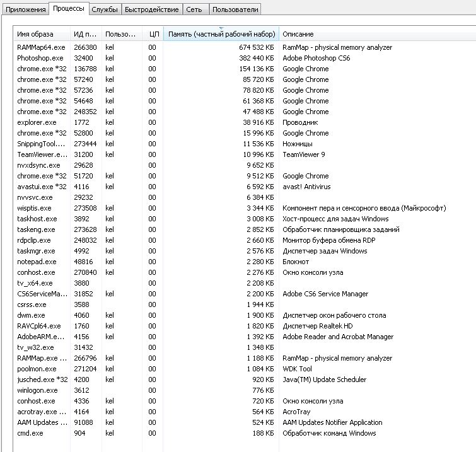This screenshot has width=476, height=452.
Task: Select the explorer.exe process
Action: point(245,122)
